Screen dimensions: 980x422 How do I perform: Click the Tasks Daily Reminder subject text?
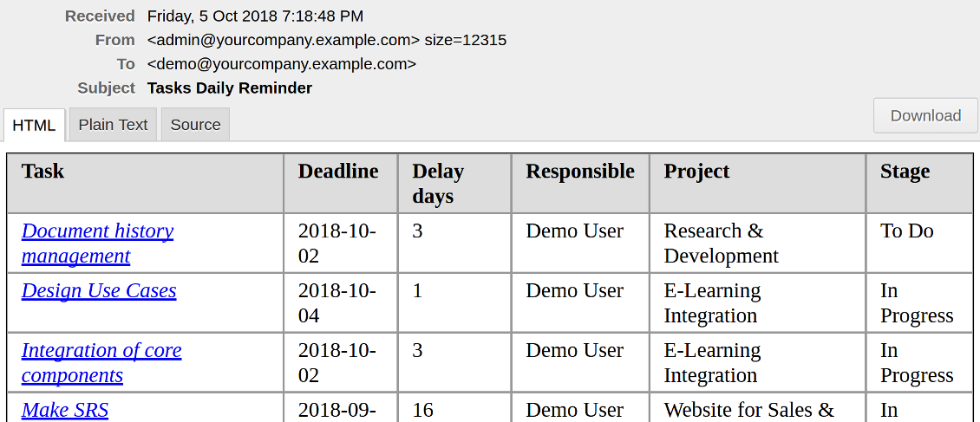coord(230,88)
